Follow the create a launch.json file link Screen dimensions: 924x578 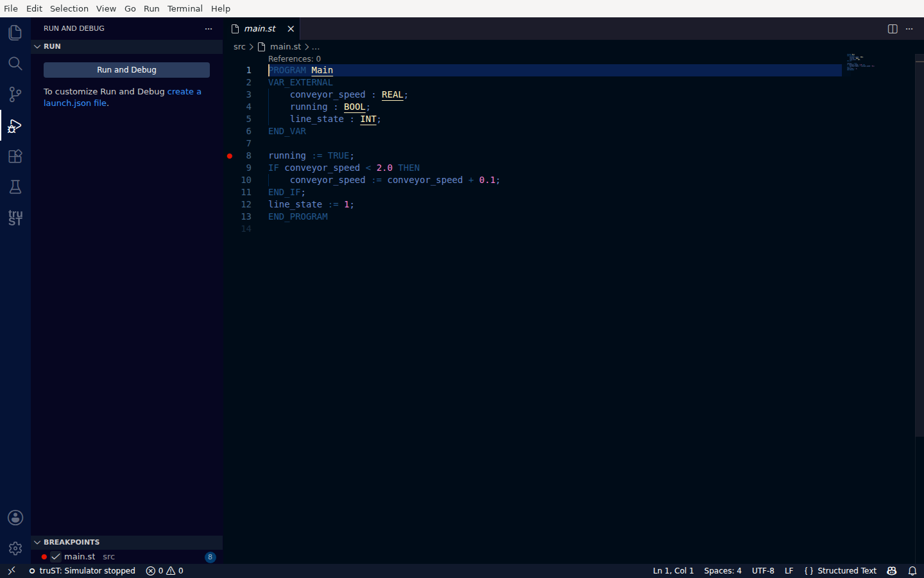[x=122, y=97]
